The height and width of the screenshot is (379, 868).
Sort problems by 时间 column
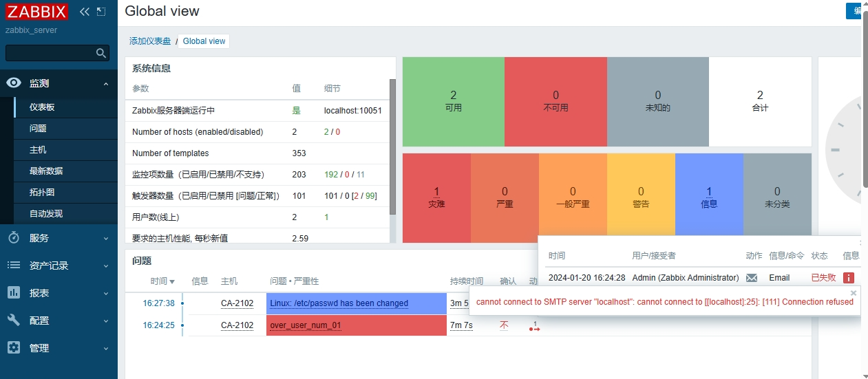pos(162,281)
